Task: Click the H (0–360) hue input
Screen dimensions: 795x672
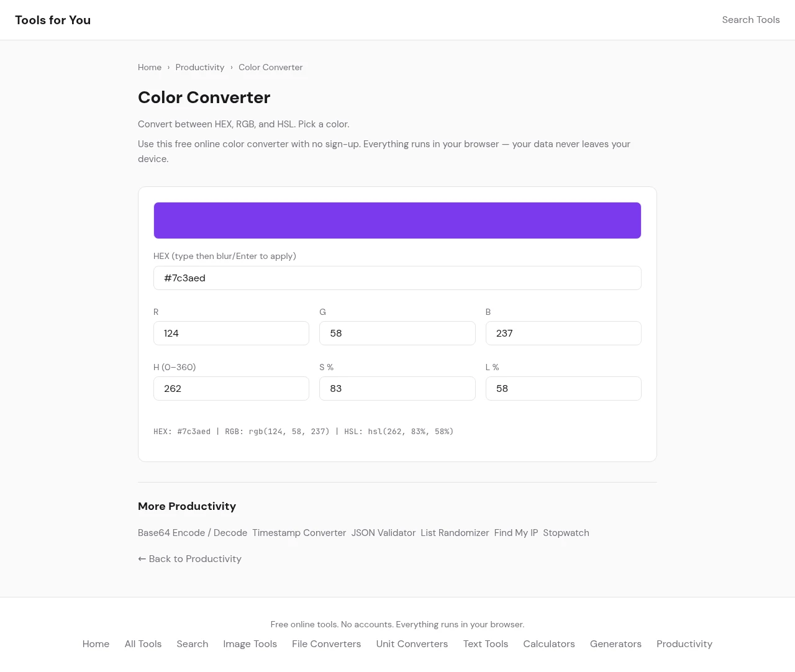Action: [x=231, y=389]
